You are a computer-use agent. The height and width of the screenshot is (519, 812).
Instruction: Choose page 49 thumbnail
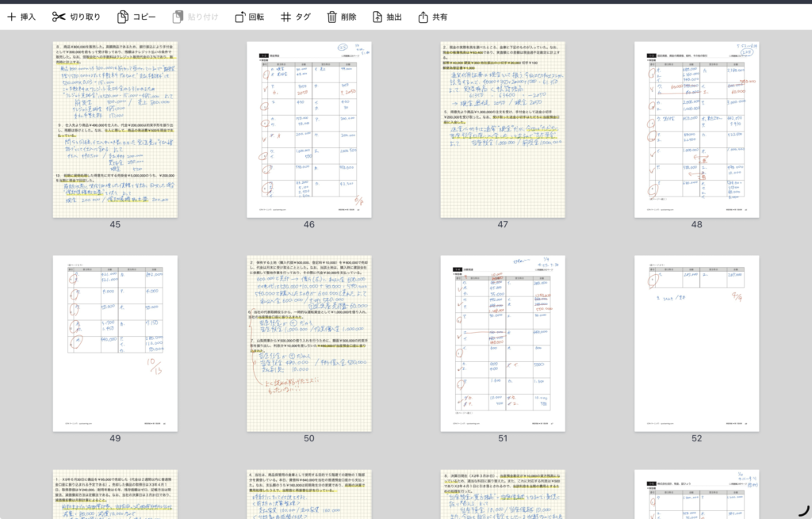tap(115, 343)
